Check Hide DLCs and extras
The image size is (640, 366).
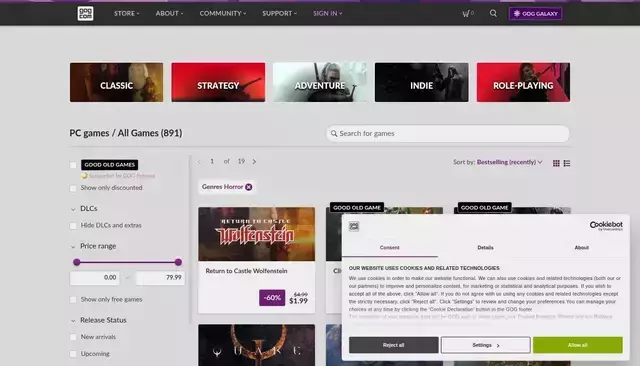click(x=73, y=226)
